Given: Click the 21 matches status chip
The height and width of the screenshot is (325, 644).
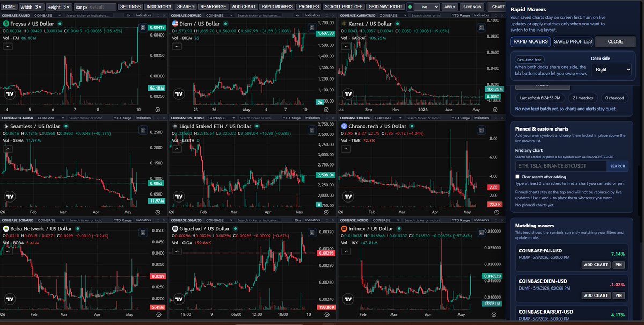Looking at the screenshot, I should point(583,98).
